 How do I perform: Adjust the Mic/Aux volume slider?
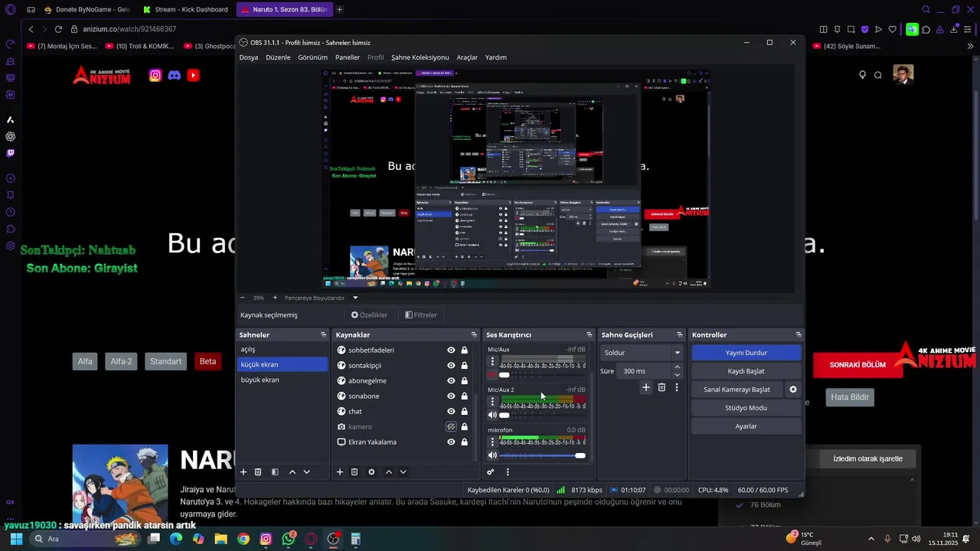point(543,375)
